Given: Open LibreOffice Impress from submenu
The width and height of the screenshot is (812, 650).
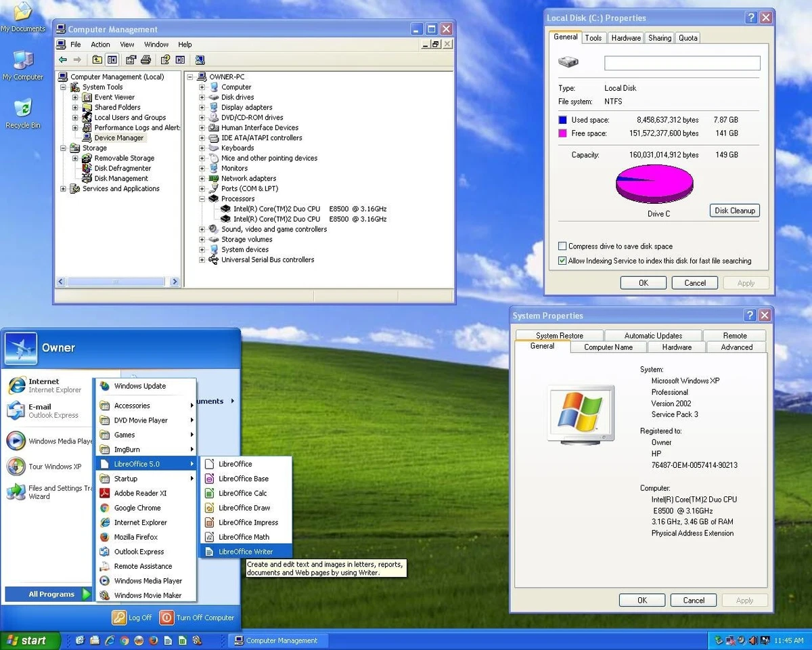Looking at the screenshot, I should click(x=246, y=522).
